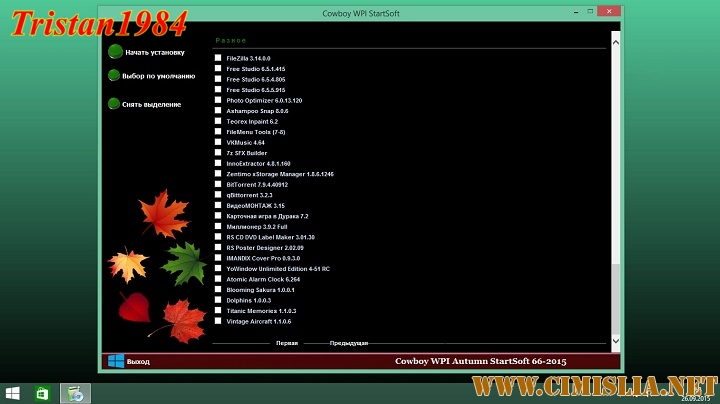Click the vertical scrollbar thumb
The image size is (720, 404).
[616, 299]
